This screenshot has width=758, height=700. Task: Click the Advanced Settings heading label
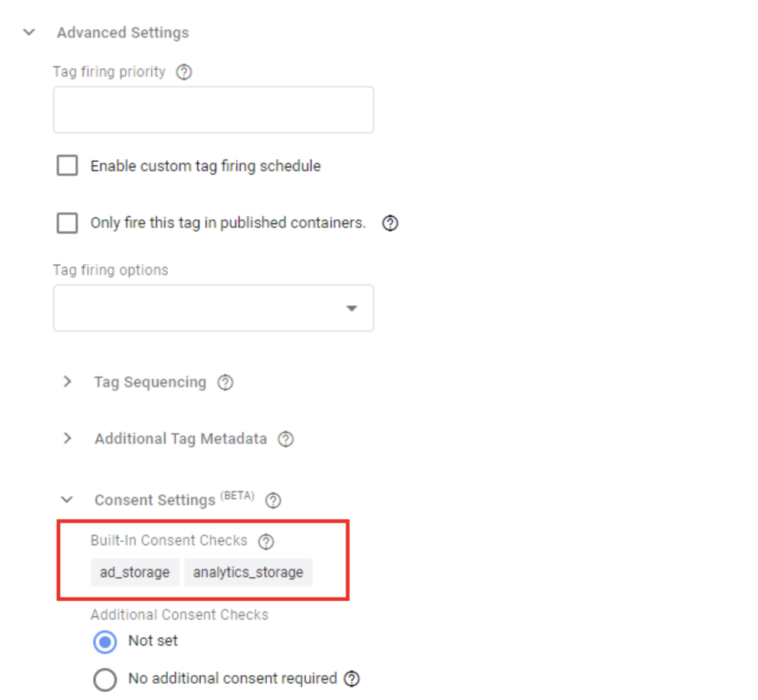tap(122, 32)
